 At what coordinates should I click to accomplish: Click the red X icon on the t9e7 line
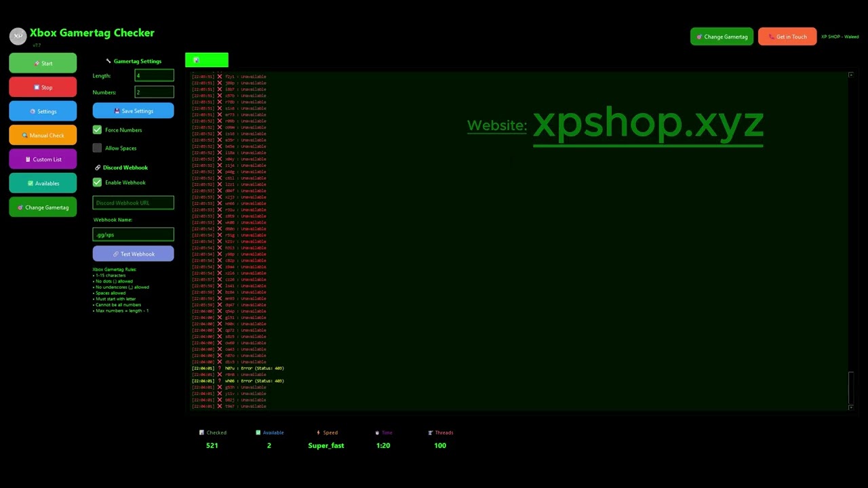click(x=219, y=406)
